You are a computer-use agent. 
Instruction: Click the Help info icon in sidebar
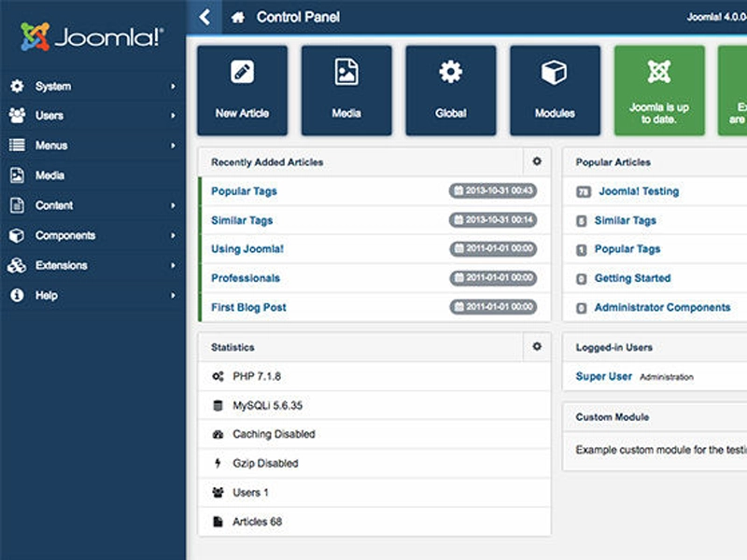click(x=17, y=295)
